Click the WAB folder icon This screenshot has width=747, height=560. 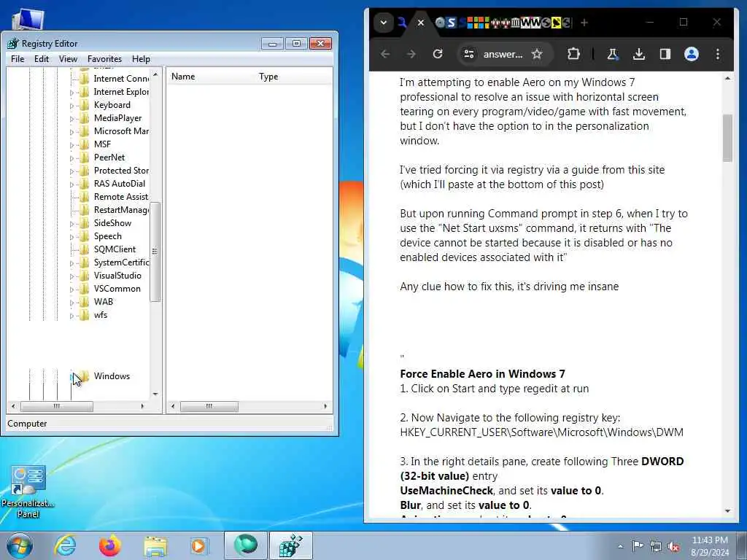[x=85, y=301]
